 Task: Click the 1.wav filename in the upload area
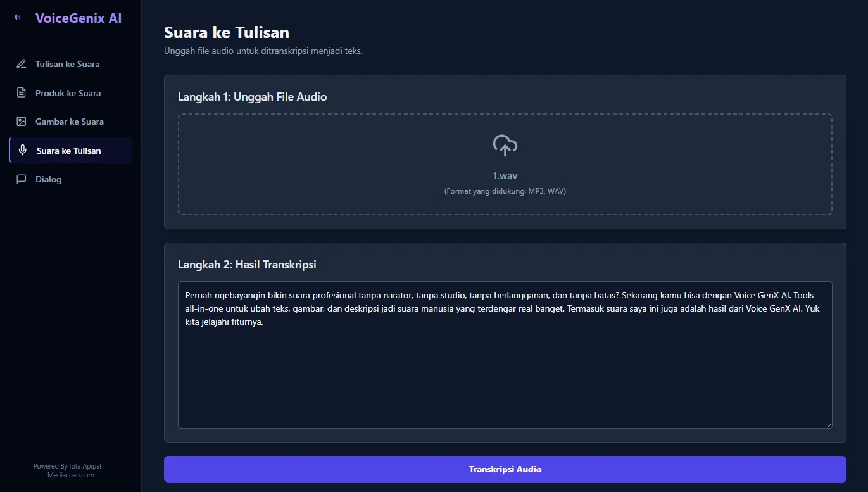click(x=505, y=175)
